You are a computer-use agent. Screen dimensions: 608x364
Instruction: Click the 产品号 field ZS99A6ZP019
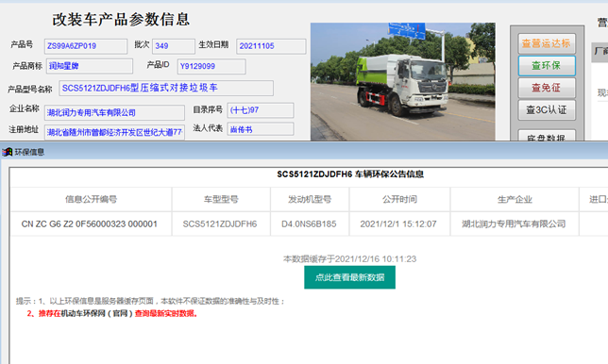pos(86,46)
